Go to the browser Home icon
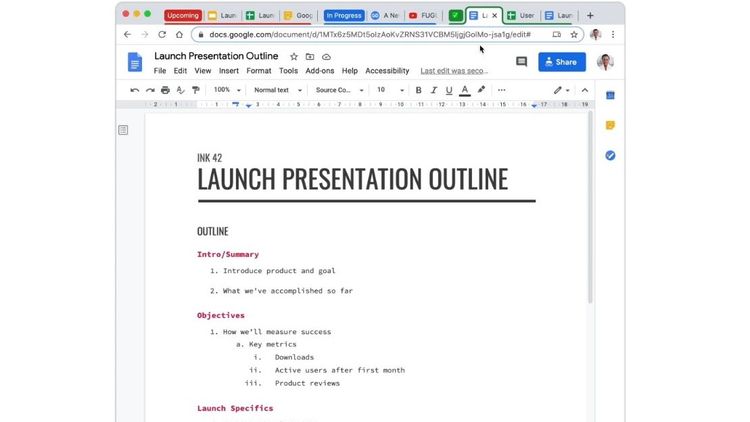The width and height of the screenshot is (750, 422). [179, 34]
